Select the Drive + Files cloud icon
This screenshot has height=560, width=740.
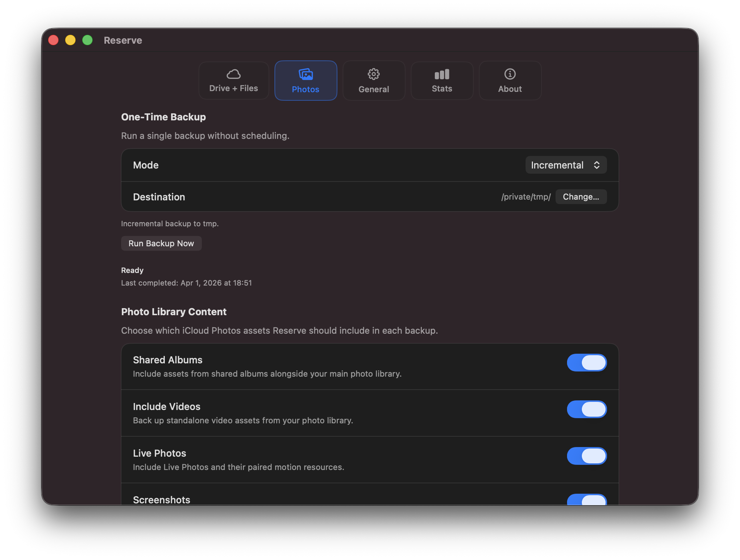click(x=234, y=74)
